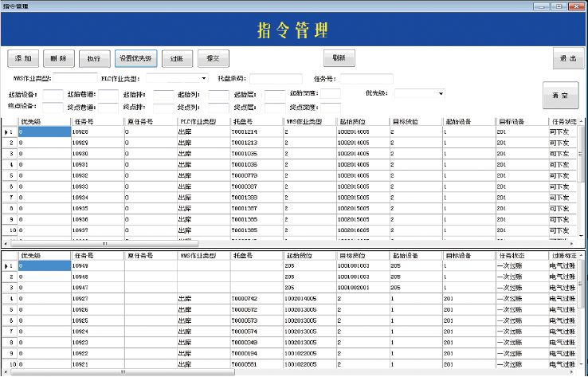Select task number cell 10931
The width and height of the screenshot is (588, 377).
[x=97, y=164]
